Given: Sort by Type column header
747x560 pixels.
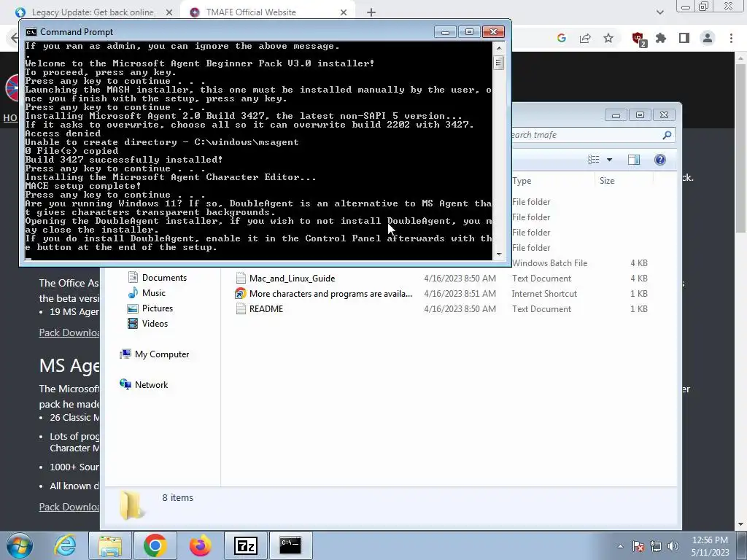Looking at the screenshot, I should pos(553,181).
